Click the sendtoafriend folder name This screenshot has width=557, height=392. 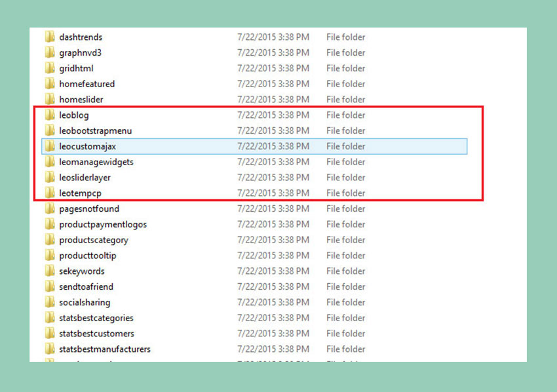pyautogui.click(x=86, y=287)
